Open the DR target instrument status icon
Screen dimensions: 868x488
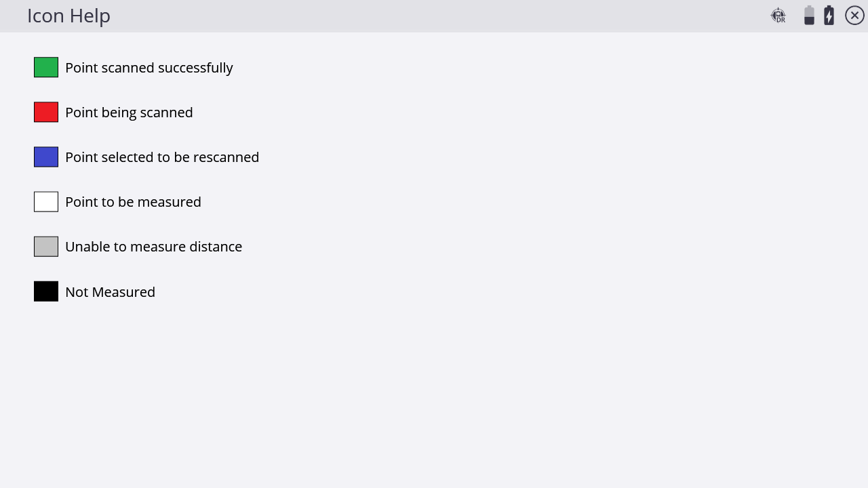[x=778, y=16]
